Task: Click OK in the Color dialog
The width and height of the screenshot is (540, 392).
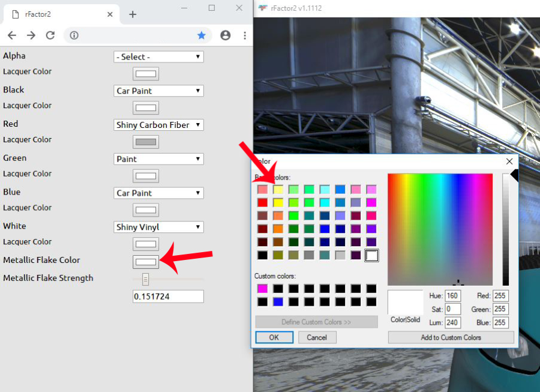Action: point(274,337)
